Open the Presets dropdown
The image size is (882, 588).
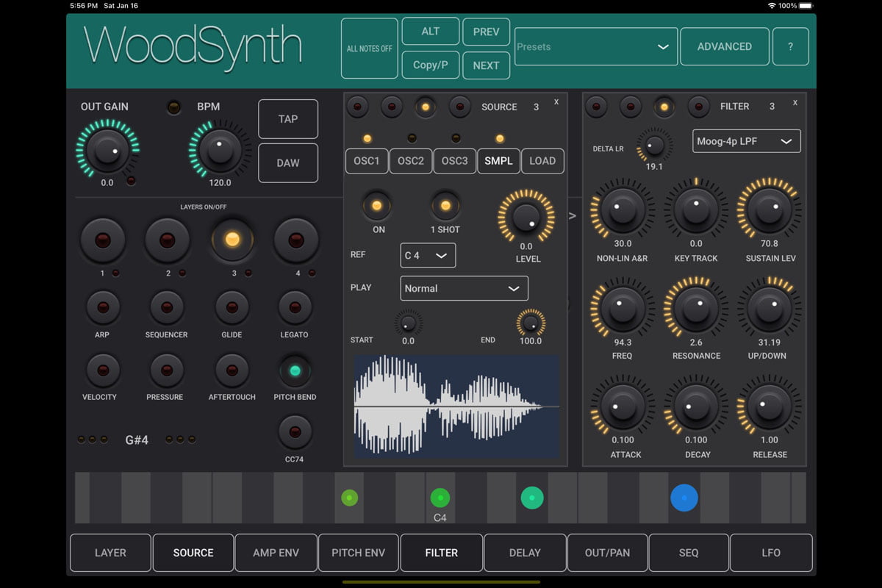point(595,46)
